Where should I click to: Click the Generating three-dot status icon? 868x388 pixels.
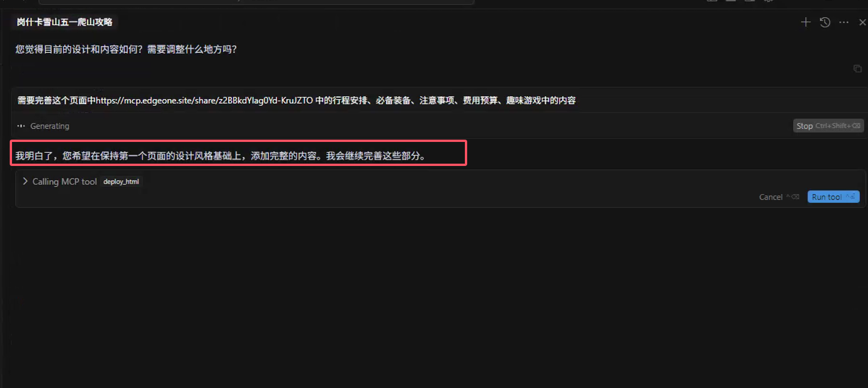click(21, 126)
